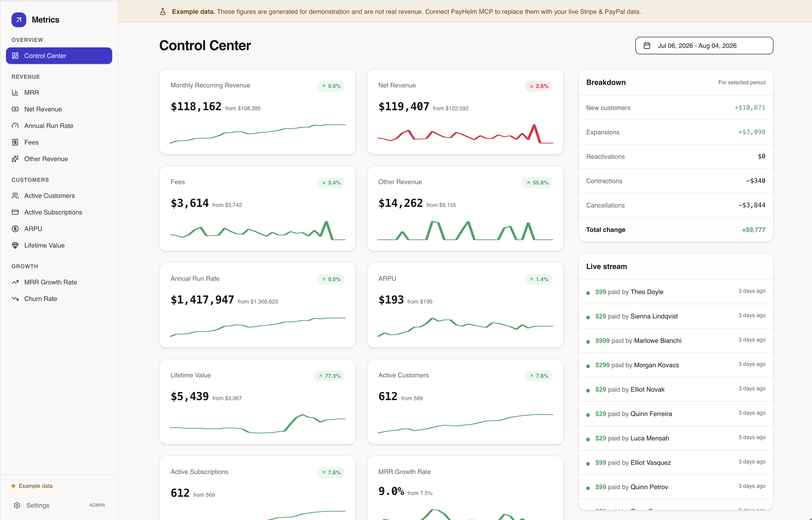This screenshot has width=812, height=520.
Task: Click the Other Revenue sparkle icon
Action: point(15,159)
